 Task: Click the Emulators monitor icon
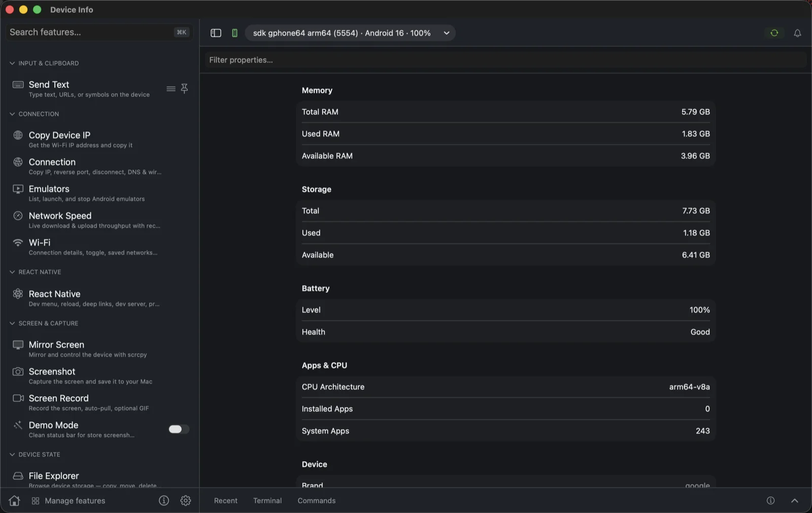(x=18, y=189)
